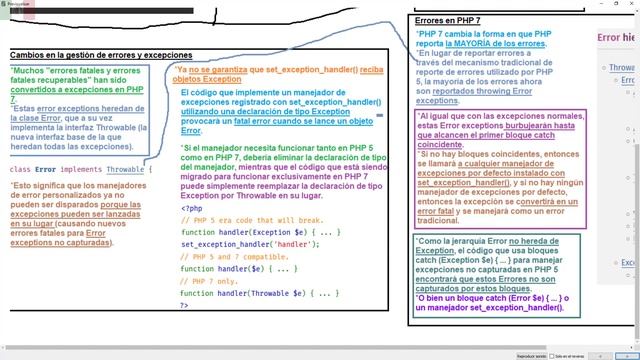The width and height of the screenshot is (640, 360).
Task: Click code line 'function handler(Throwable $e) { ... }'
Action: [260, 293]
